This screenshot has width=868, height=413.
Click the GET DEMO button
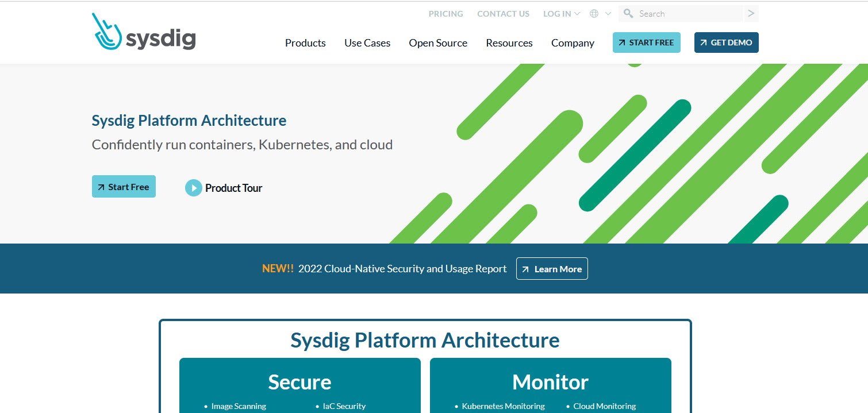point(727,43)
